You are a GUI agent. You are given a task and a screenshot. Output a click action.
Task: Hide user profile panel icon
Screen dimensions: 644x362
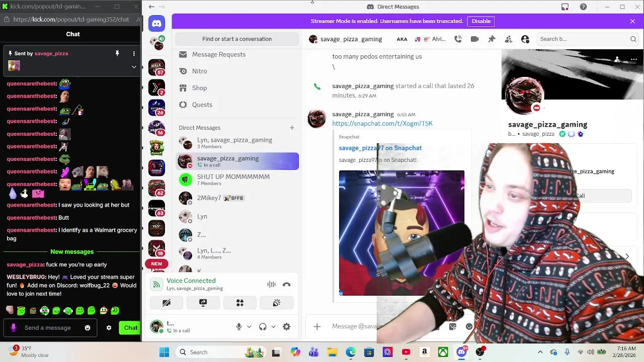coord(525,39)
